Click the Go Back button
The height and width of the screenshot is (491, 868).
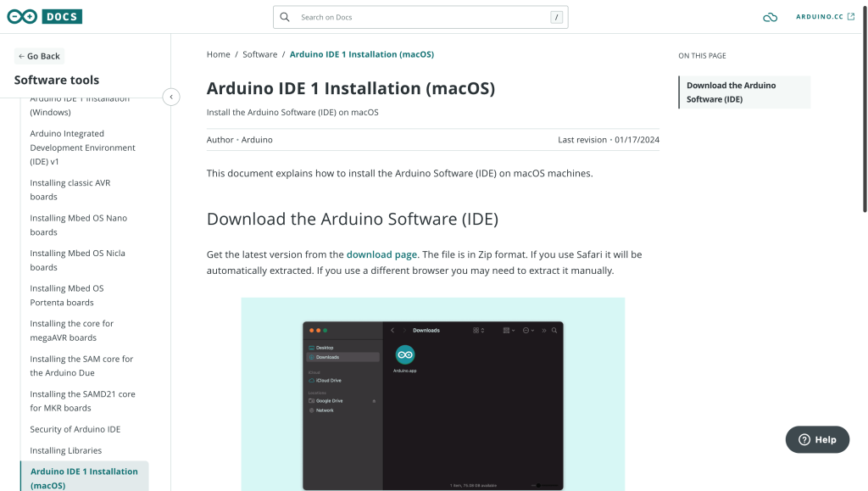pos(39,56)
